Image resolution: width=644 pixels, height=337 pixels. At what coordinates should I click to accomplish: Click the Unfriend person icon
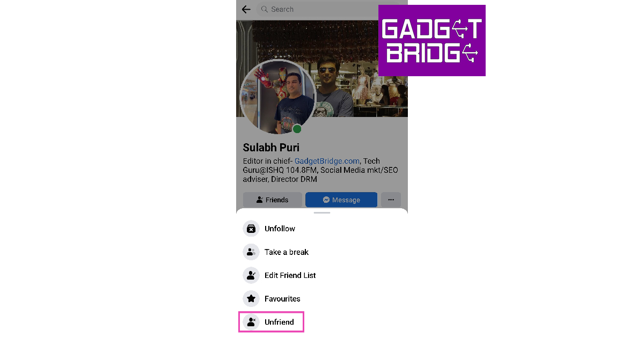251,322
